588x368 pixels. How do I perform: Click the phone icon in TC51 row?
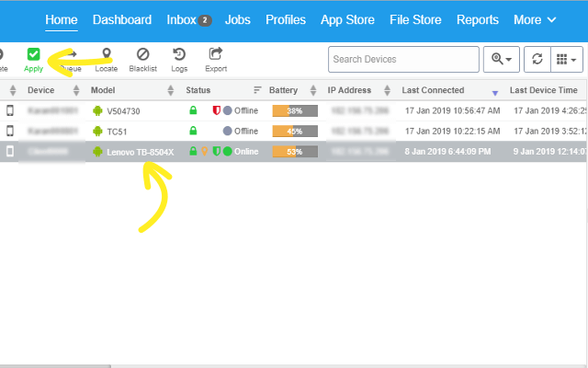click(x=10, y=131)
